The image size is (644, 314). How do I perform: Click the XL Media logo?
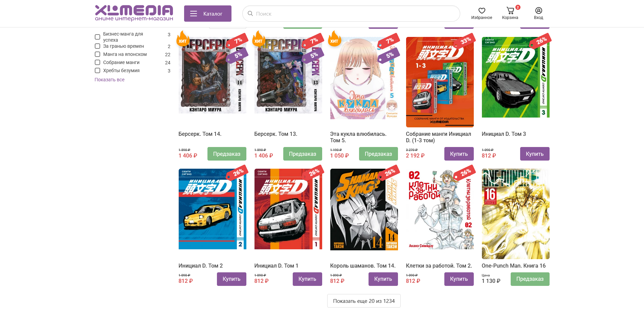point(134,13)
